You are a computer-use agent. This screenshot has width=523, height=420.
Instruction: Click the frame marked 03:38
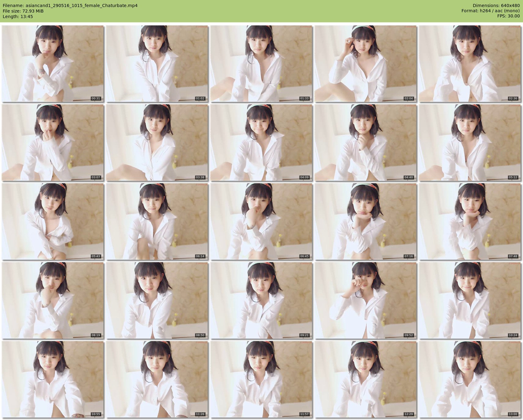point(157,142)
